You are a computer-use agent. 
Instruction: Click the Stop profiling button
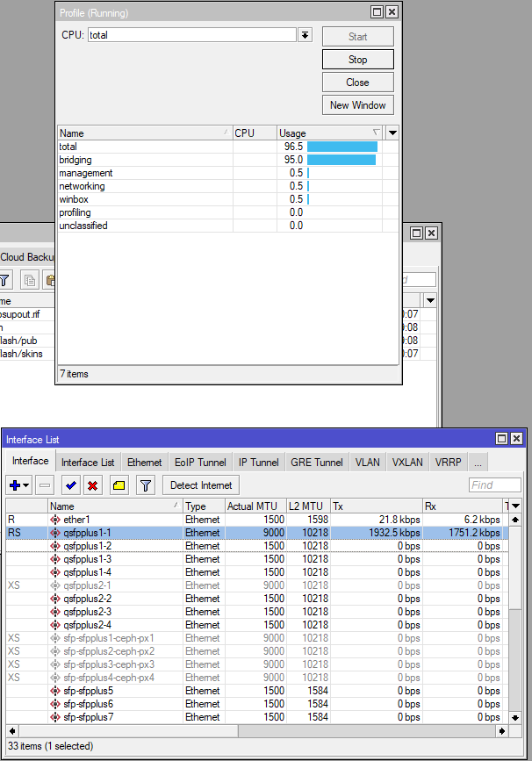click(x=358, y=60)
